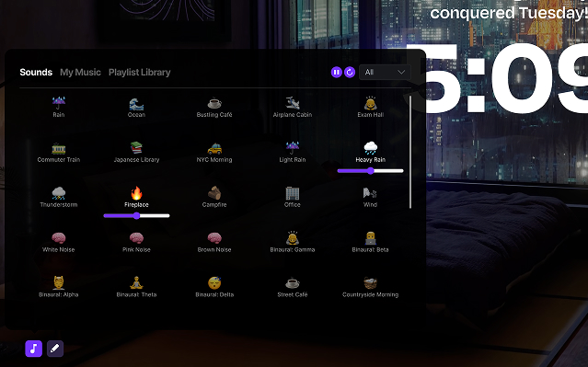Start Binaural: Beta sound
The width and height of the screenshot is (588, 367).
(371, 242)
